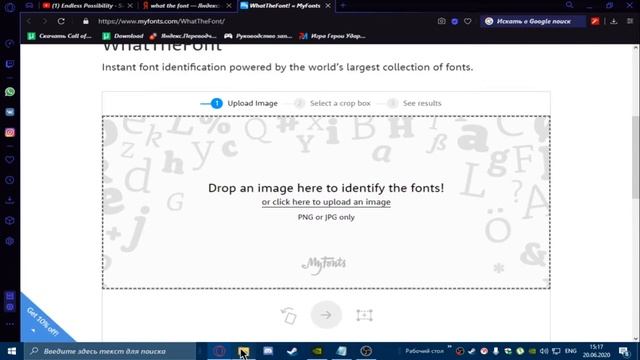
Task: Click the 'See results' step
Action: (415, 103)
